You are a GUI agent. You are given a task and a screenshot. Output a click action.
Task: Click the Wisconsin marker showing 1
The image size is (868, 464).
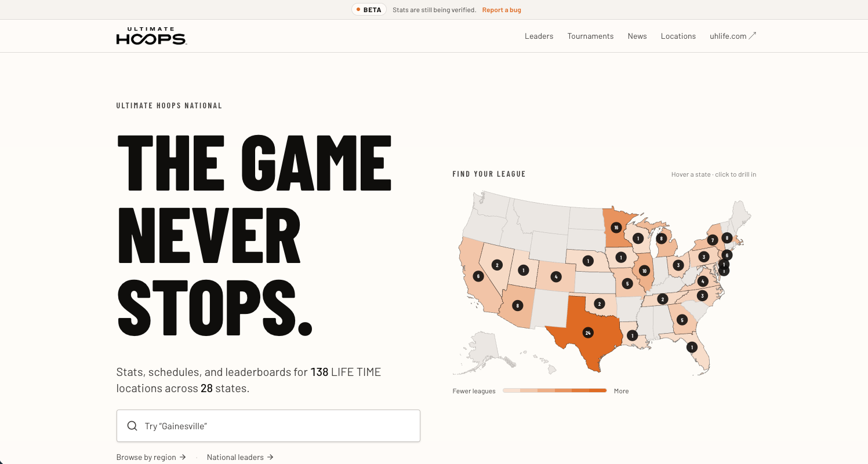tap(638, 238)
